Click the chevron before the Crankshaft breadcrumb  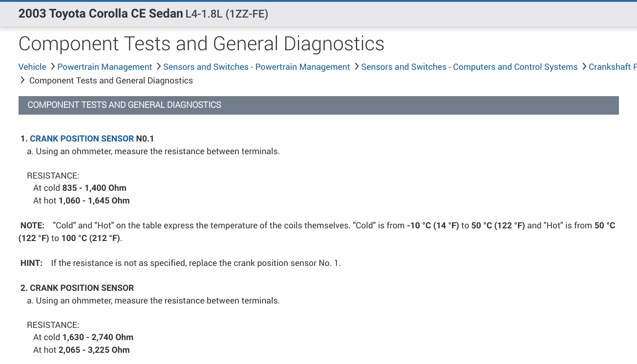[x=584, y=66]
